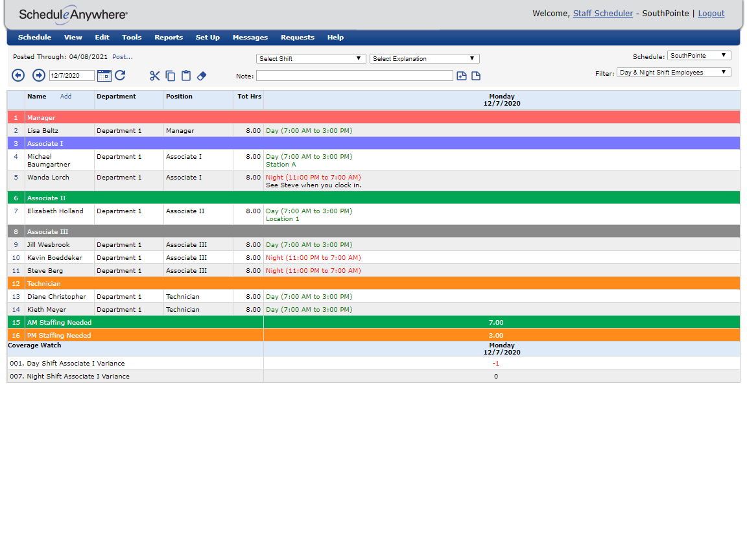
Task: Open the Edit menu
Action: pyautogui.click(x=102, y=37)
